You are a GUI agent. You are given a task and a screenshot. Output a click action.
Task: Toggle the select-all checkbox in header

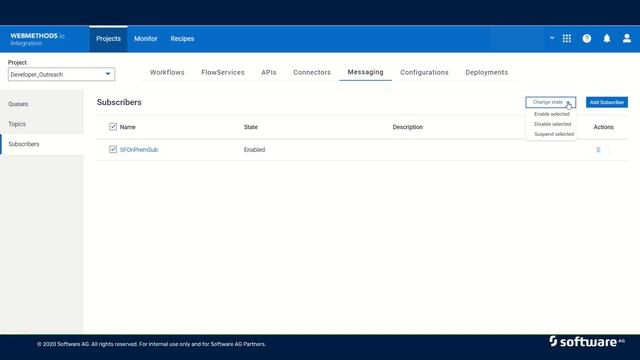tap(113, 127)
